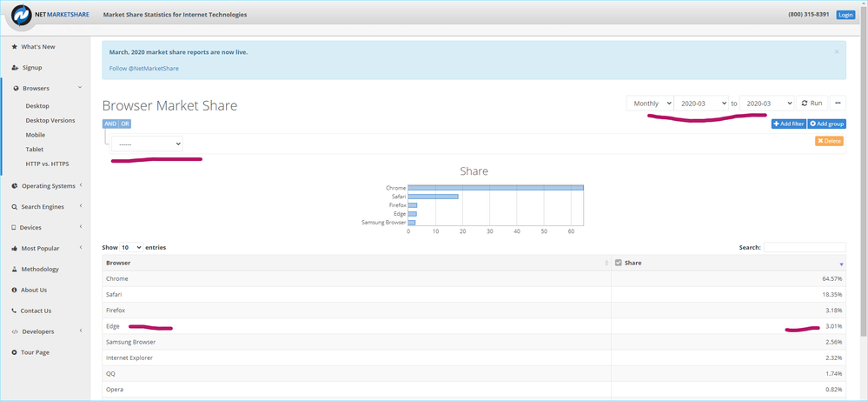Open the Desktop Versions report
868x401 pixels.
tap(50, 120)
